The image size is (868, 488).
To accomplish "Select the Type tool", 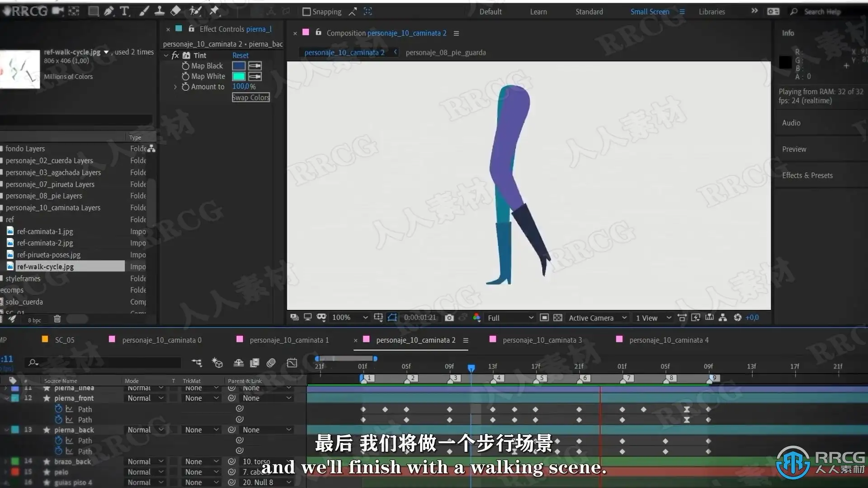I will pos(125,11).
